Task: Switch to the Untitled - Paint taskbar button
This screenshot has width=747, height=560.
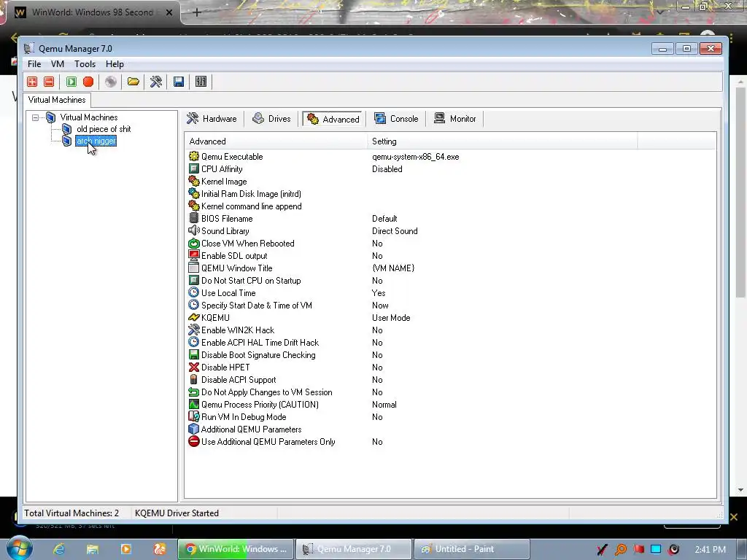Action: (x=472, y=549)
